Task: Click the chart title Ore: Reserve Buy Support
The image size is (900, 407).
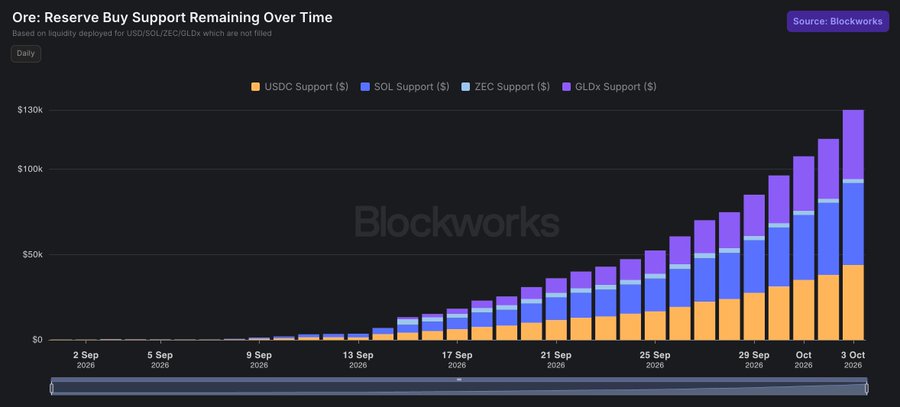Action: [172, 18]
